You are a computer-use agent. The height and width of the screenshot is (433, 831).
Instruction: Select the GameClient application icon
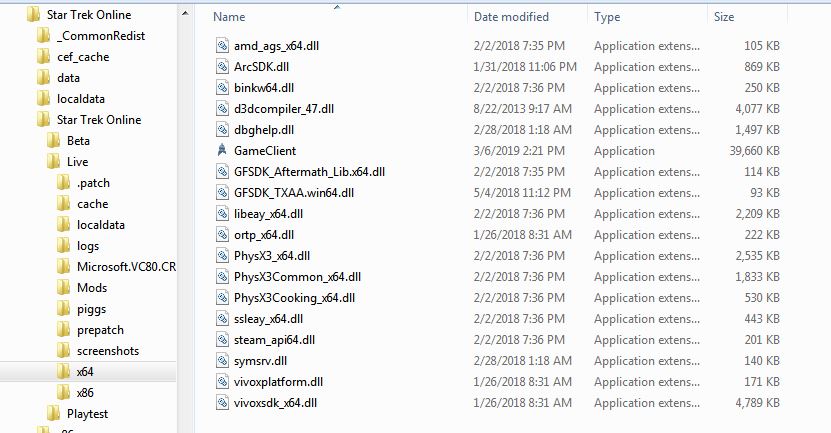(x=222, y=151)
